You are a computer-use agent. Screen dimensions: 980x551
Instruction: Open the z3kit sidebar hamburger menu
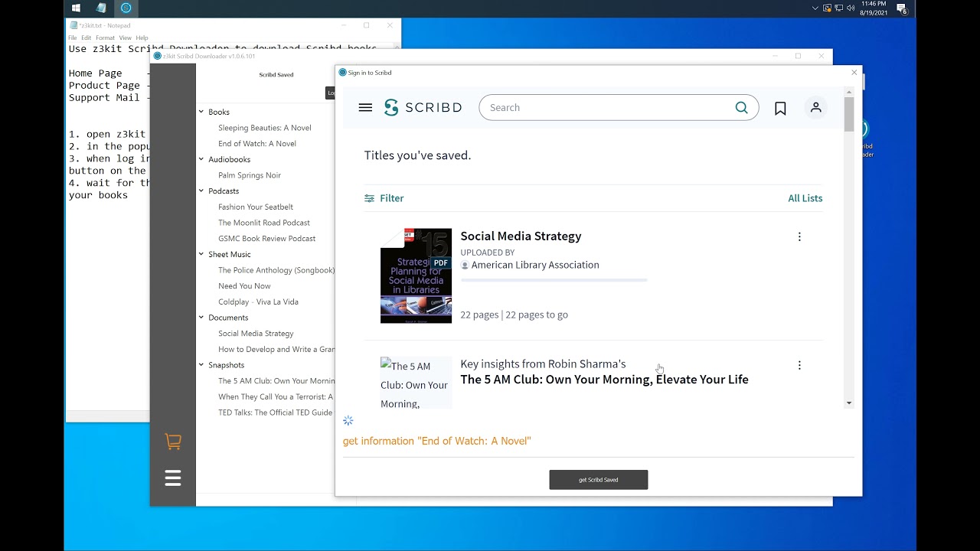pyautogui.click(x=173, y=478)
